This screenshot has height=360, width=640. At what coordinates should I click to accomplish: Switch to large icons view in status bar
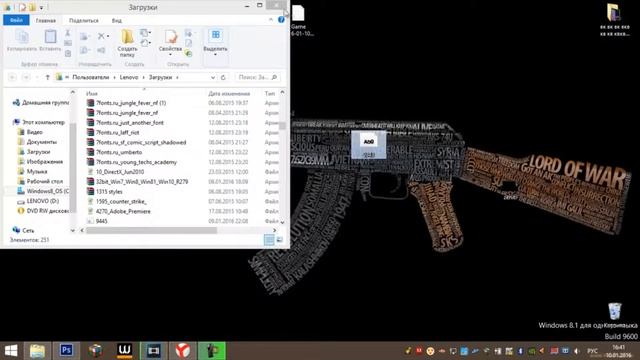pos(280,240)
